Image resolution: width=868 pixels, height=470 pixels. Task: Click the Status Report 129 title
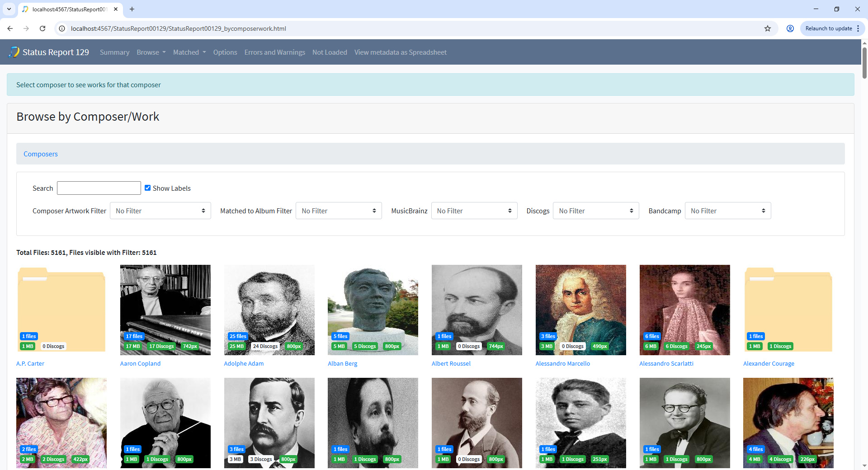coord(56,52)
